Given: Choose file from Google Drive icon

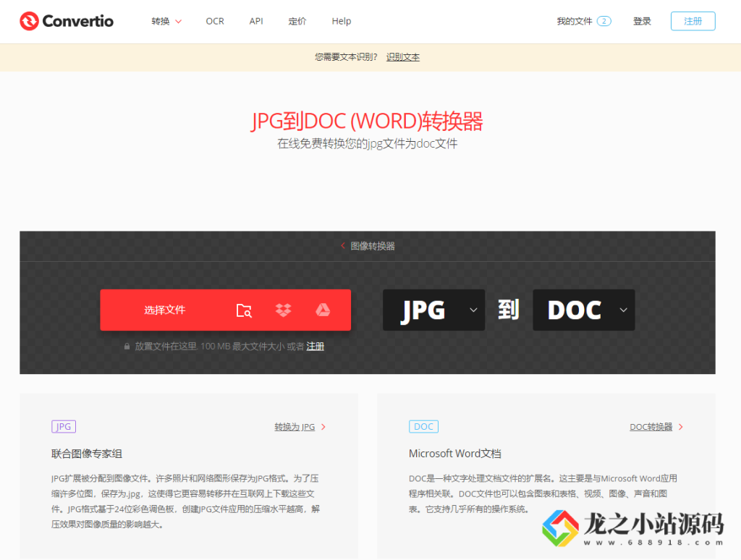Looking at the screenshot, I should pyautogui.click(x=323, y=310).
